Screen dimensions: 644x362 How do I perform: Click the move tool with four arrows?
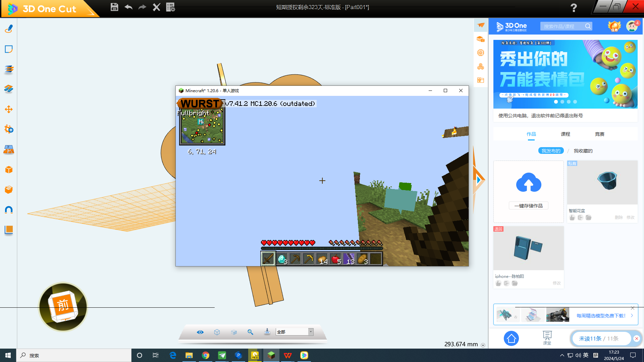coord(9,109)
